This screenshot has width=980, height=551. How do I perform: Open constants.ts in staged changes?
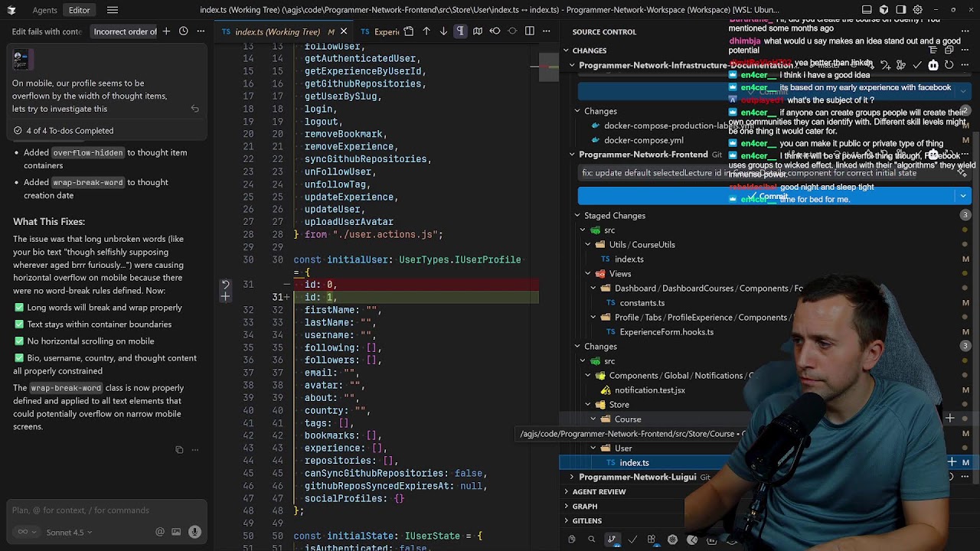(x=642, y=302)
